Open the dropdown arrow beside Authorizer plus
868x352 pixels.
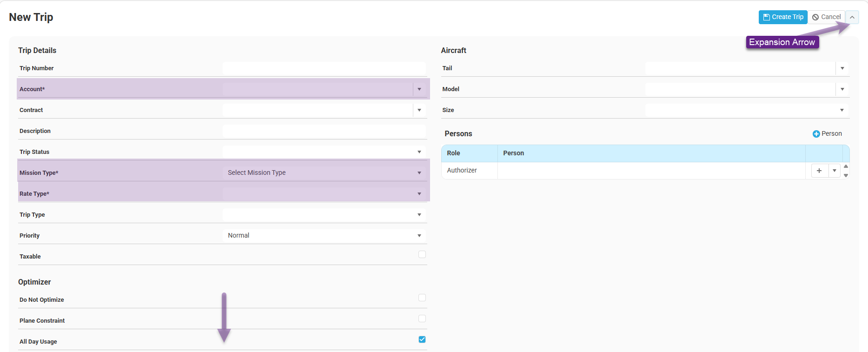point(835,171)
